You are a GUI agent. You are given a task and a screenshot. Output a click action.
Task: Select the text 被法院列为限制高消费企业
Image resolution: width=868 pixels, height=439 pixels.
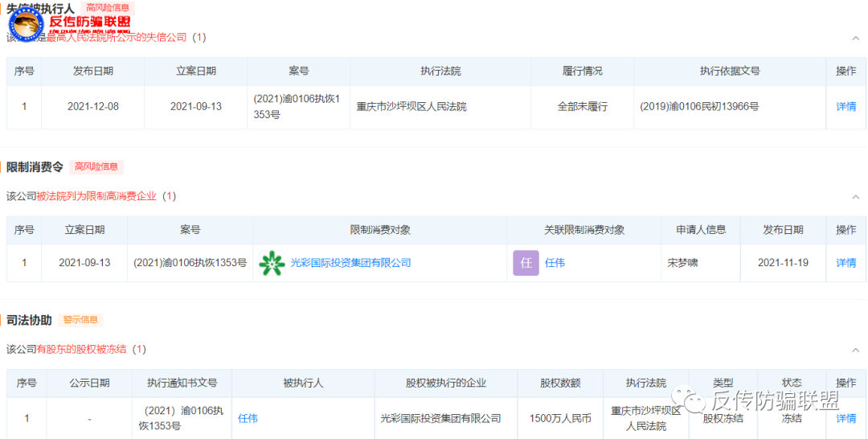click(x=97, y=196)
